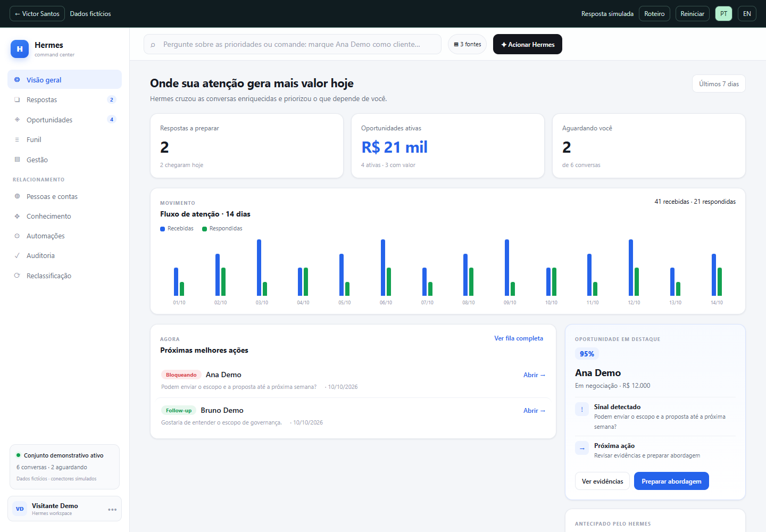The width and height of the screenshot is (766, 532).
Task: Open the Oportunidades menu item
Action: (64, 120)
